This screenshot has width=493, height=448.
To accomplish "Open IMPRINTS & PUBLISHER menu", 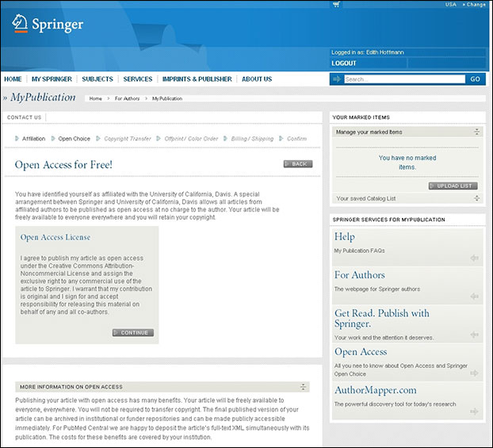I will coord(197,79).
